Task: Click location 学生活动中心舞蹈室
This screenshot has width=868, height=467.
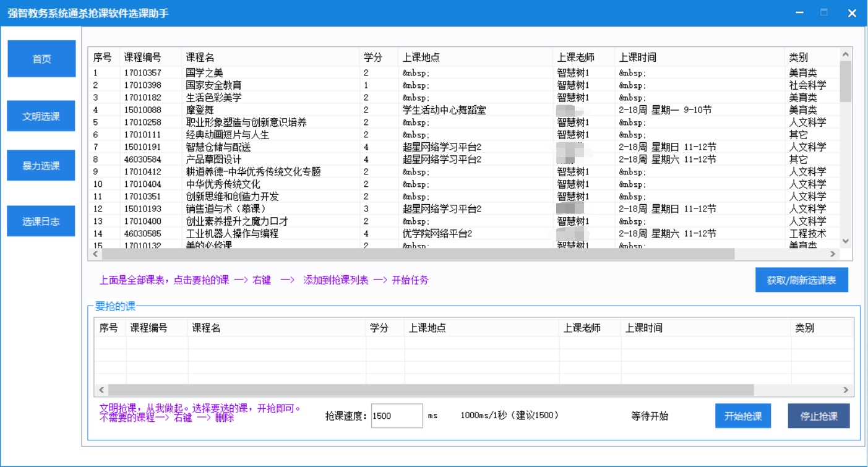Action: (x=444, y=110)
